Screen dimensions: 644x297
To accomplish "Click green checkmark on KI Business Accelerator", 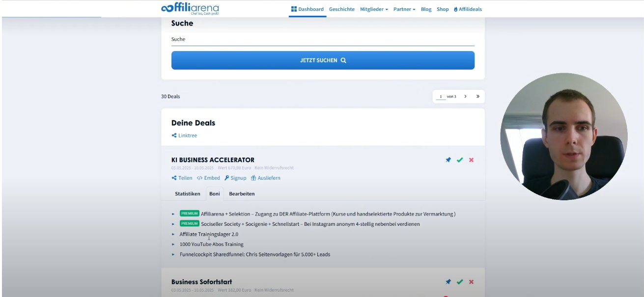I will 460,160.
